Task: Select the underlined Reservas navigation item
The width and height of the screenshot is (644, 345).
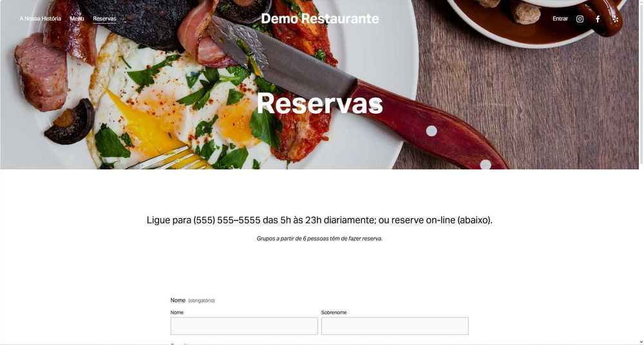Action: click(x=104, y=19)
